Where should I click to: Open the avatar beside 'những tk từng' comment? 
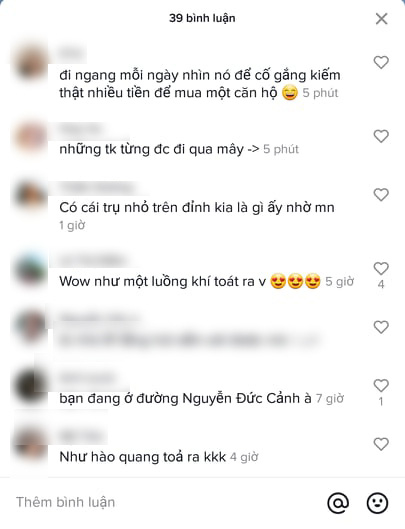pyautogui.click(x=31, y=137)
